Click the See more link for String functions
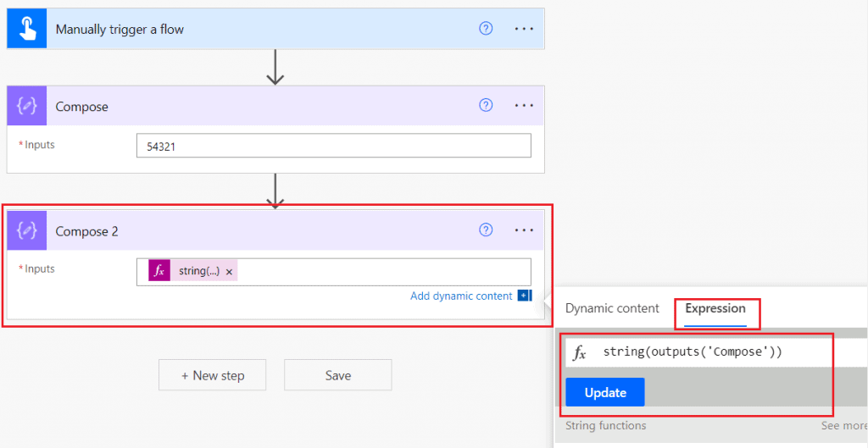Viewport: 868px width, 448px height. tap(843, 425)
